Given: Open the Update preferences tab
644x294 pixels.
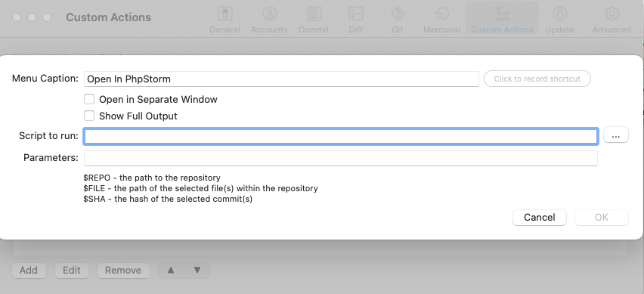Looking at the screenshot, I should pos(559,20).
